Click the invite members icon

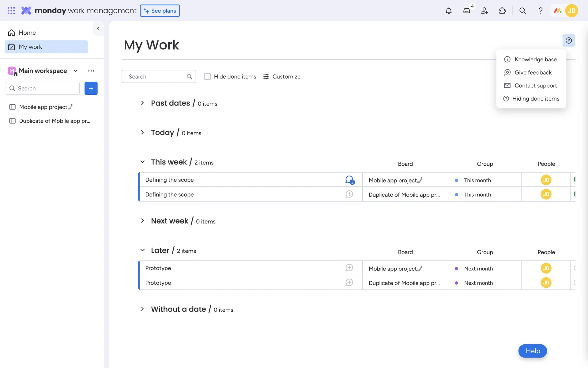coord(484,11)
